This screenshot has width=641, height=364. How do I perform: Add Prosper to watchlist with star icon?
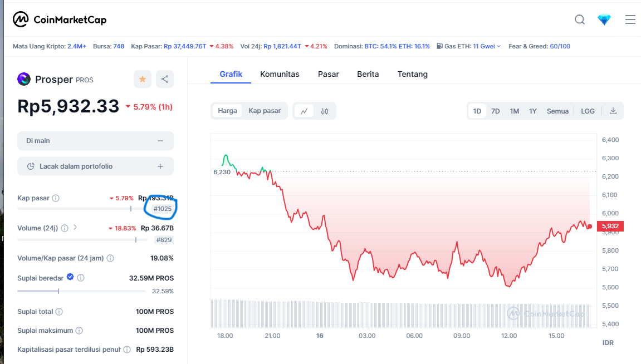(x=142, y=79)
